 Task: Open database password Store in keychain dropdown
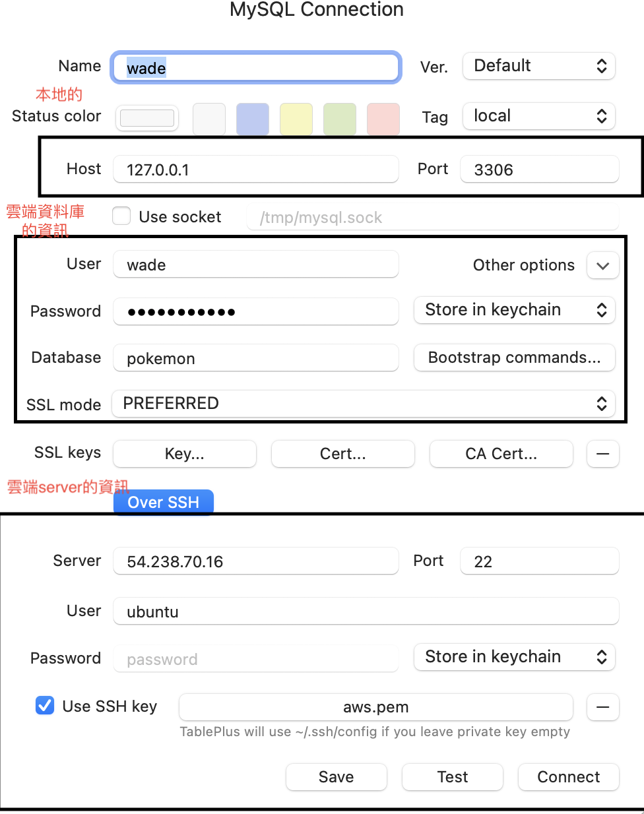click(x=514, y=310)
